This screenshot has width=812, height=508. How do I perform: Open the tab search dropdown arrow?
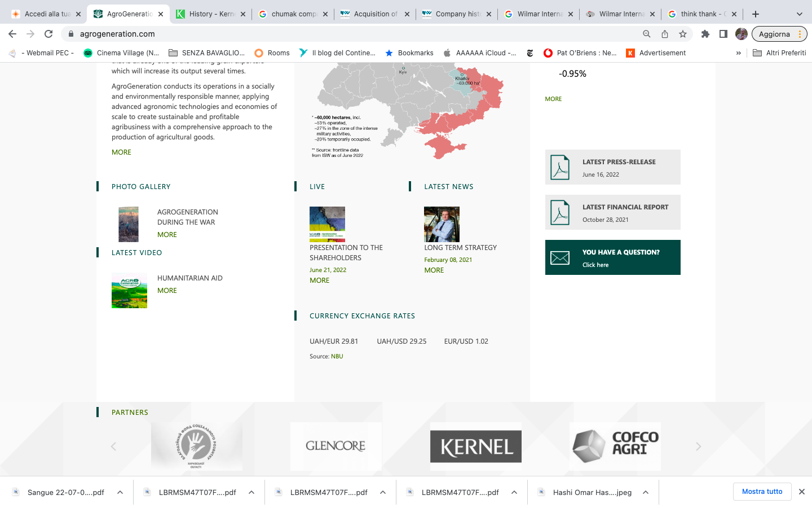point(799,14)
